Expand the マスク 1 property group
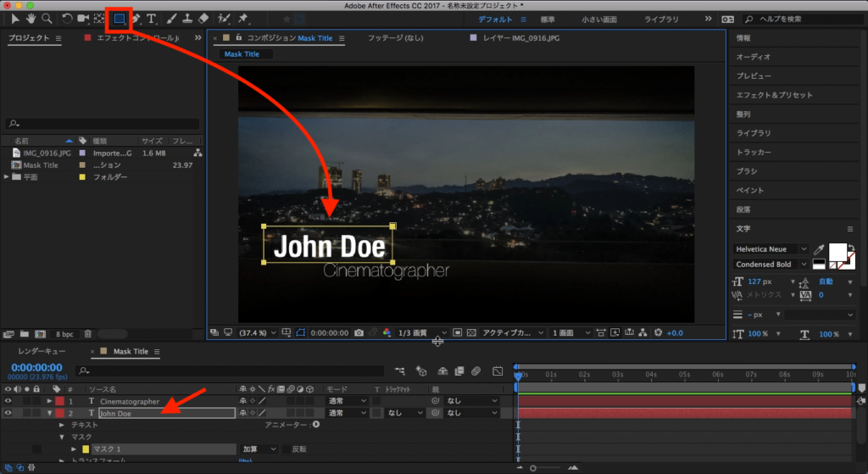Viewport: 868px width, 474px height. pyautogui.click(x=74, y=449)
